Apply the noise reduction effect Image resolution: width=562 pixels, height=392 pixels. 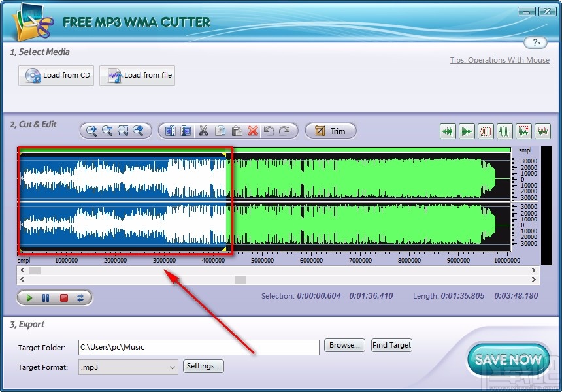click(542, 131)
